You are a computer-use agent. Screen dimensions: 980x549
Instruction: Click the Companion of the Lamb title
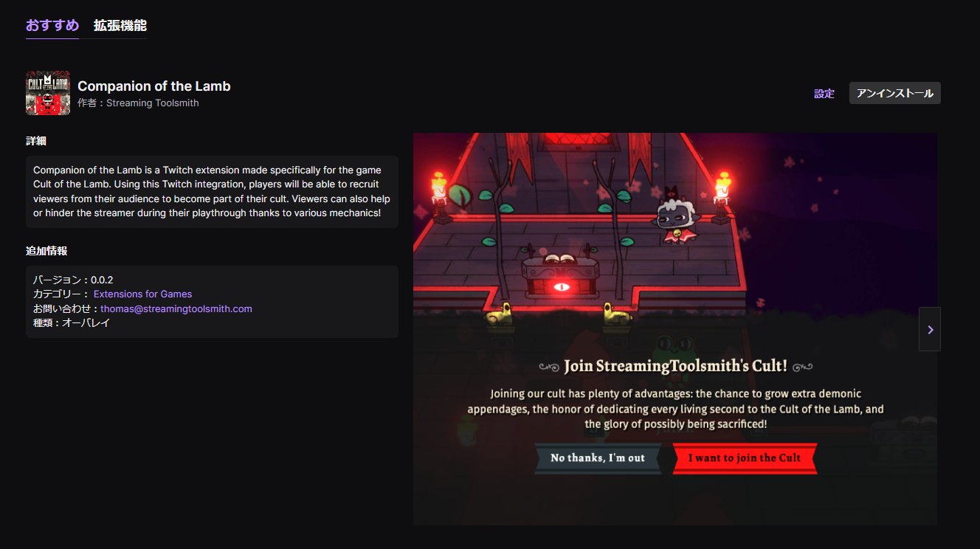coord(154,86)
